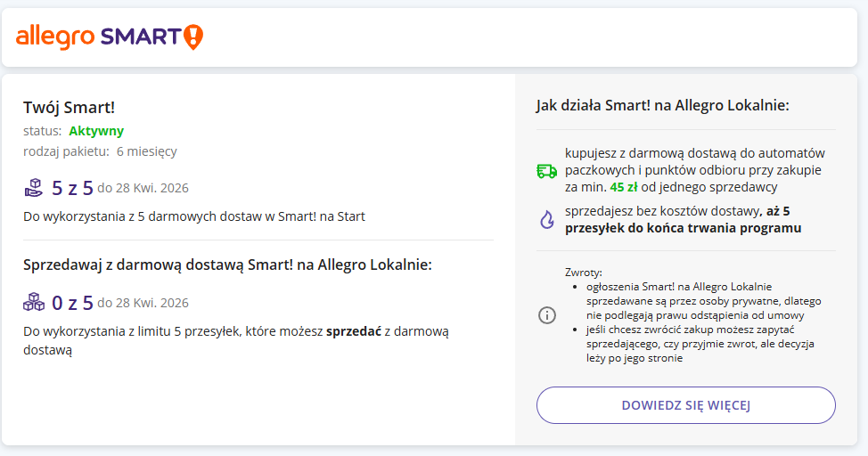Click the Jak działa Smart! na Allegro Lokalnie heading
Screen dimensions: 868x456
point(662,105)
